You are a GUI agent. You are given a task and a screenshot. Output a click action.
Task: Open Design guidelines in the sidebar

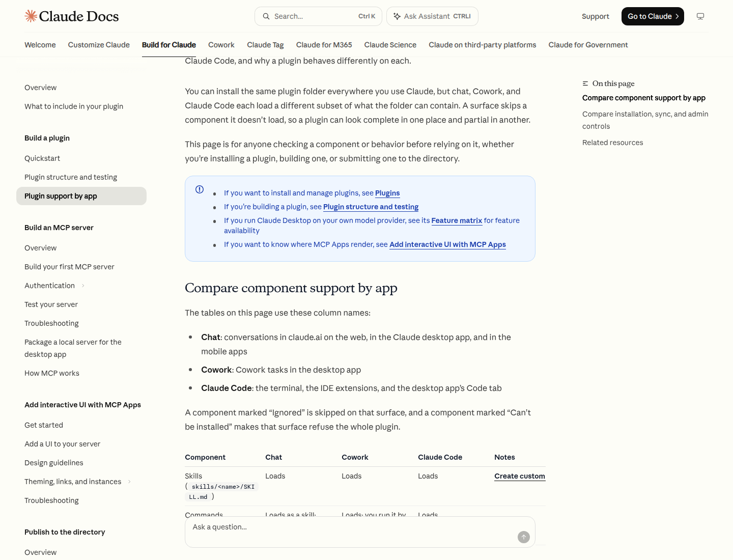54,463
